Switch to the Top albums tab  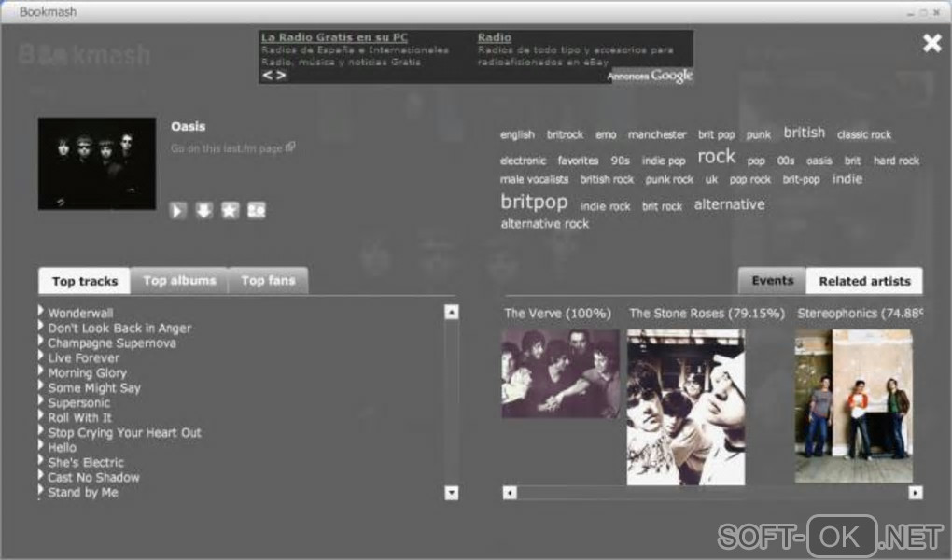180,281
